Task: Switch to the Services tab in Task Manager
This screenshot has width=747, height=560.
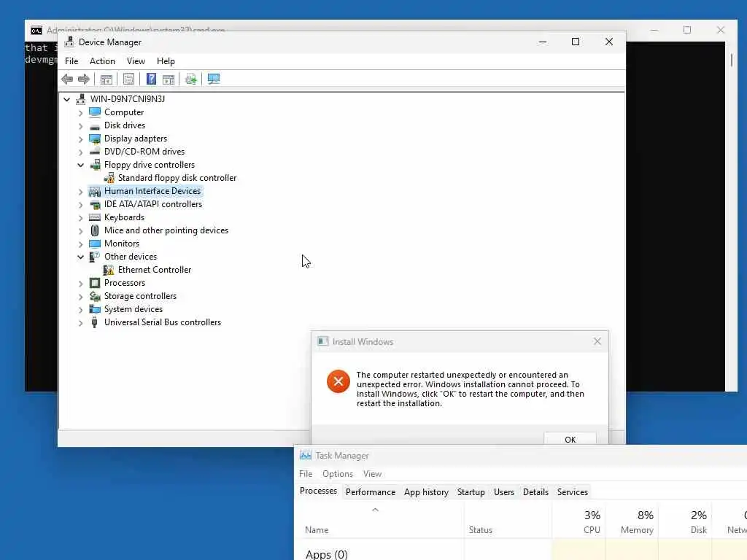Action: [x=573, y=492]
